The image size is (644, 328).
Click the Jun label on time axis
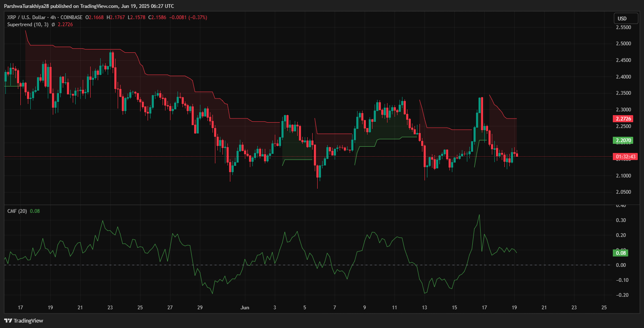coord(245,308)
